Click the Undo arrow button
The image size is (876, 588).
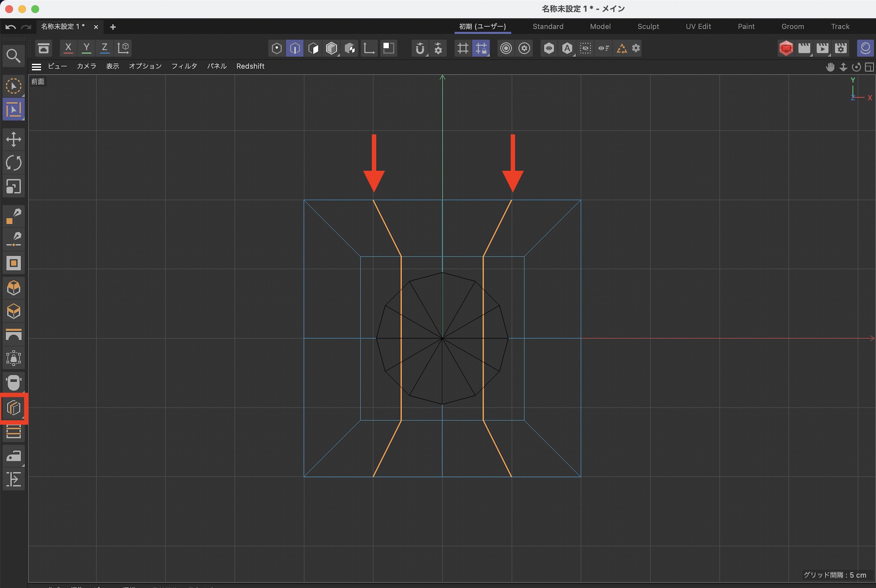[11, 27]
